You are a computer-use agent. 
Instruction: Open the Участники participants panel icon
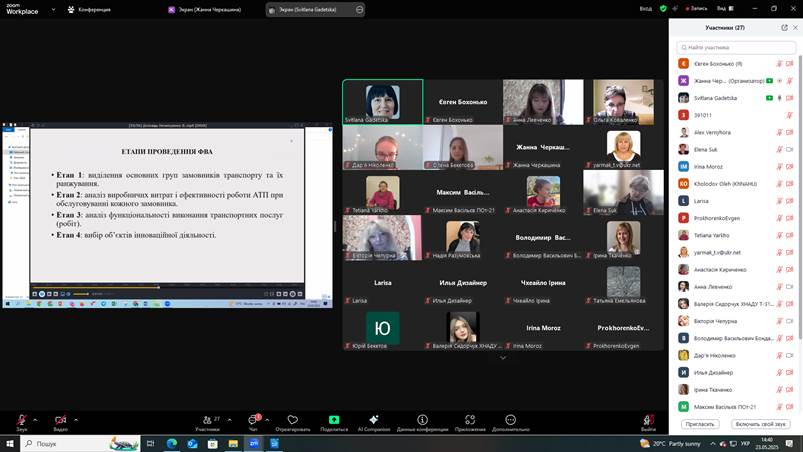point(207,421)
